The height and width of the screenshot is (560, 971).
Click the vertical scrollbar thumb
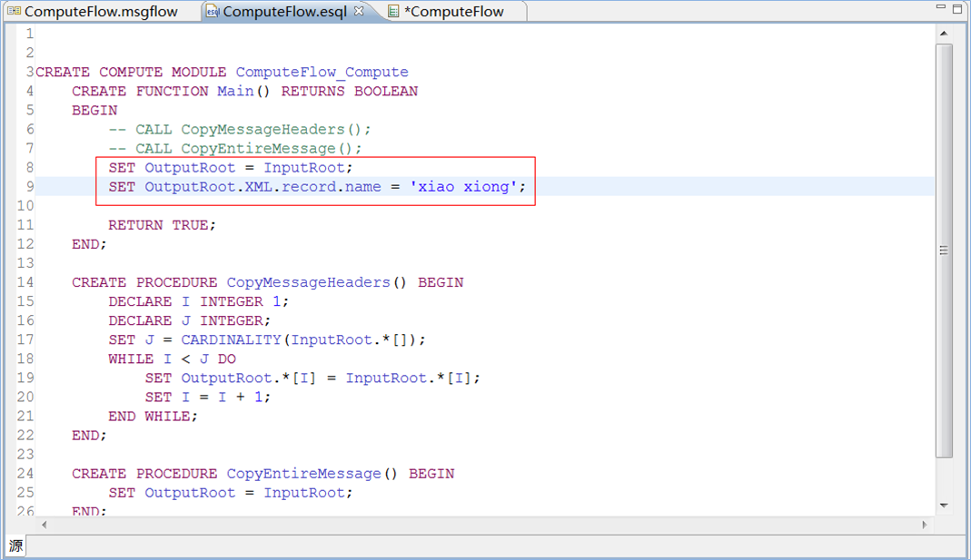pyautogui.click(x=944, y=251)
